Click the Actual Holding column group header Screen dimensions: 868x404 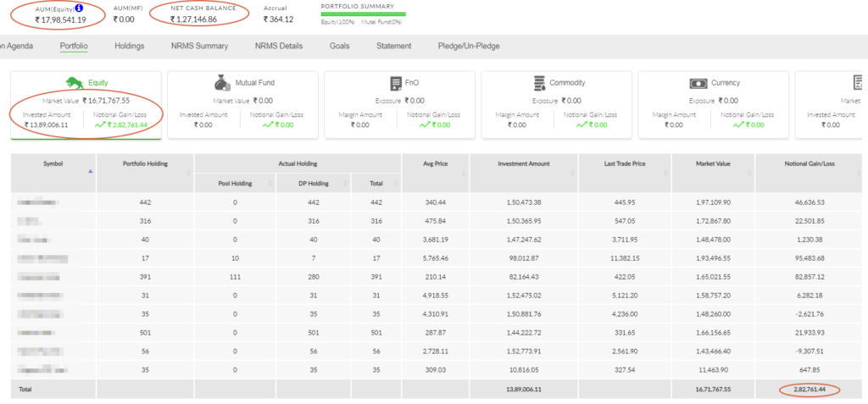pyautogui.click(x=298, y=163)
